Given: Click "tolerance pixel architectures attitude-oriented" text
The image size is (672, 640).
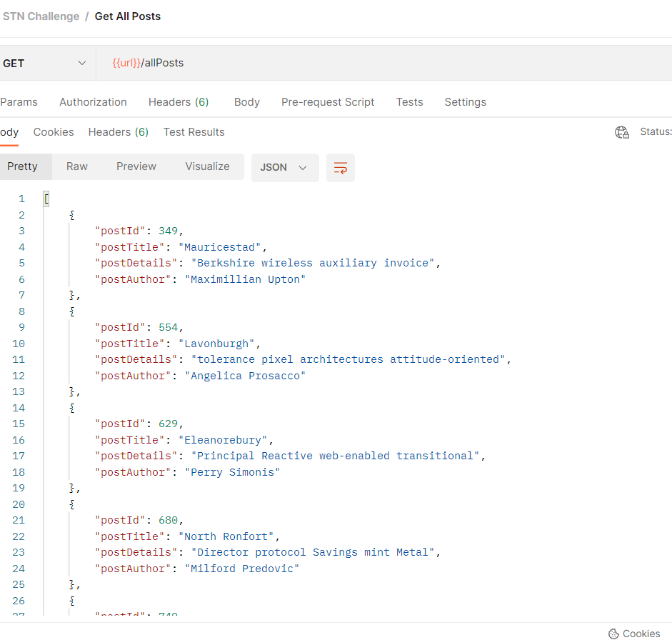Looking at the screenshot, I should coord(348,360).
